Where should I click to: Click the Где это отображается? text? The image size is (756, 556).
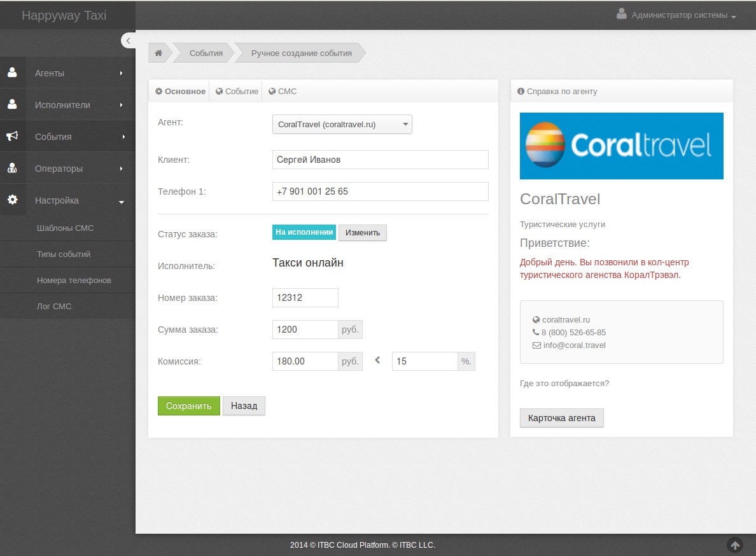tap(564, 384)
